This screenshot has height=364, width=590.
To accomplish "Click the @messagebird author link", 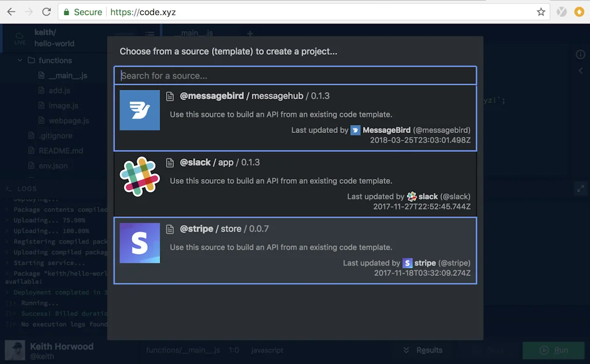I will [442, 130].
